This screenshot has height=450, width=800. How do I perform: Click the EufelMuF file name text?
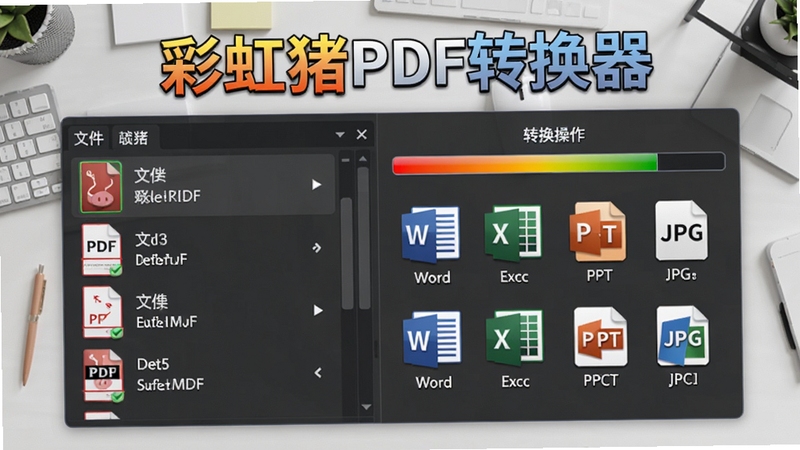166,322
